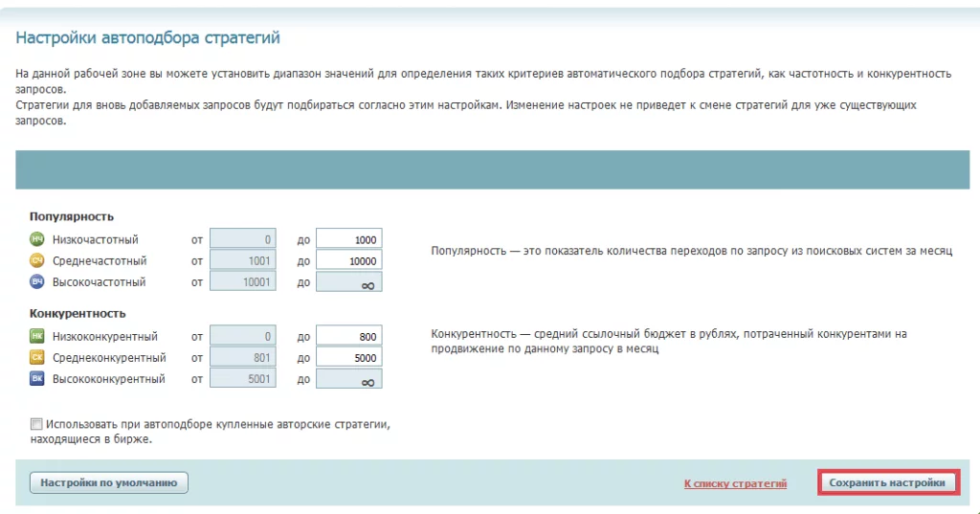Click Среднечастотный 'от' field with 1001
980x514 pixels.
click(242, 260)
